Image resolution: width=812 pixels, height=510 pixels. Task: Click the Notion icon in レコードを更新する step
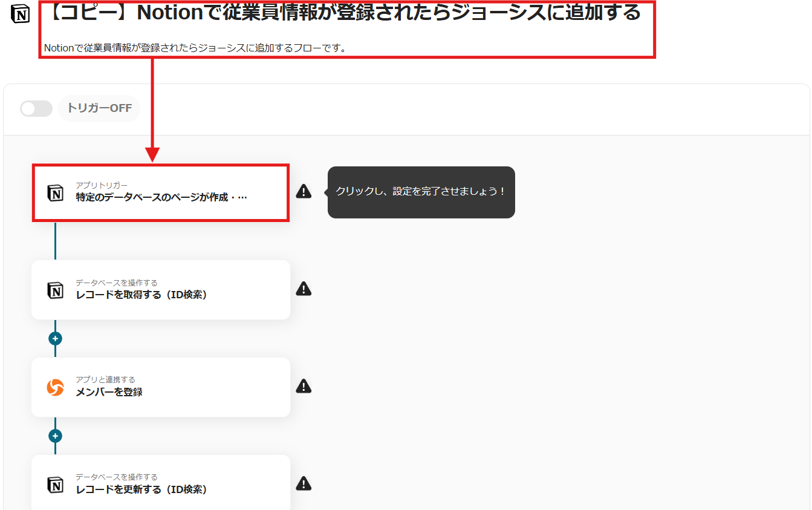click(x=56, y=485)
